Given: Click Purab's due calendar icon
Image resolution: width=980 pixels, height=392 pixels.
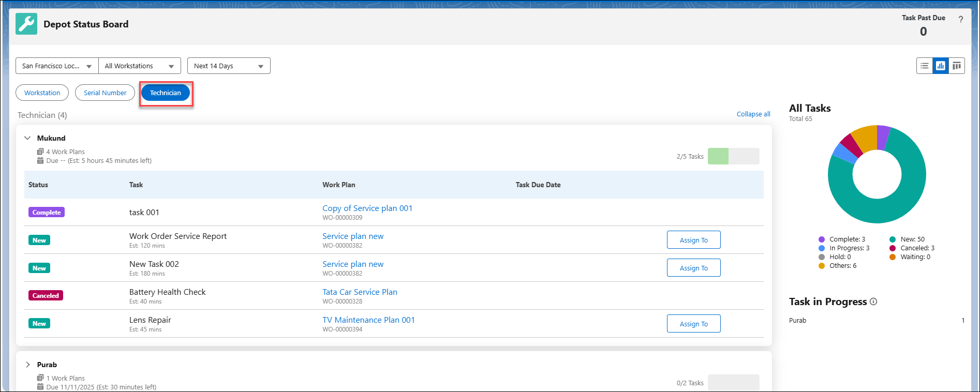Looking at the screenshot, I should click(40, 387).
